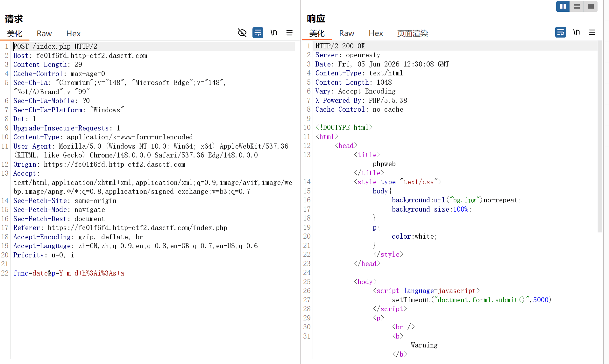Click the Accept-Encoding header line
The image size is (609, 364).
click(78, 237)
